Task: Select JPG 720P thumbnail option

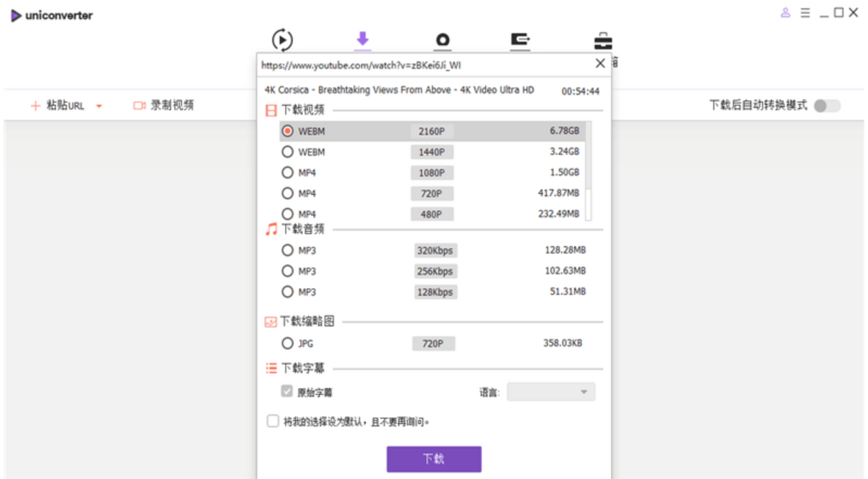Action: click(287, 344)
